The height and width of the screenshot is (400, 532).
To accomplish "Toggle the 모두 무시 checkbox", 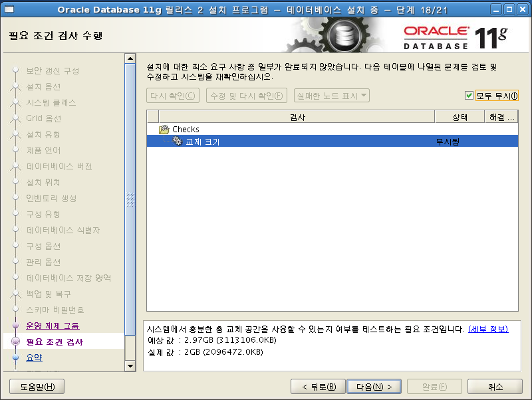I will coord(469,96).
